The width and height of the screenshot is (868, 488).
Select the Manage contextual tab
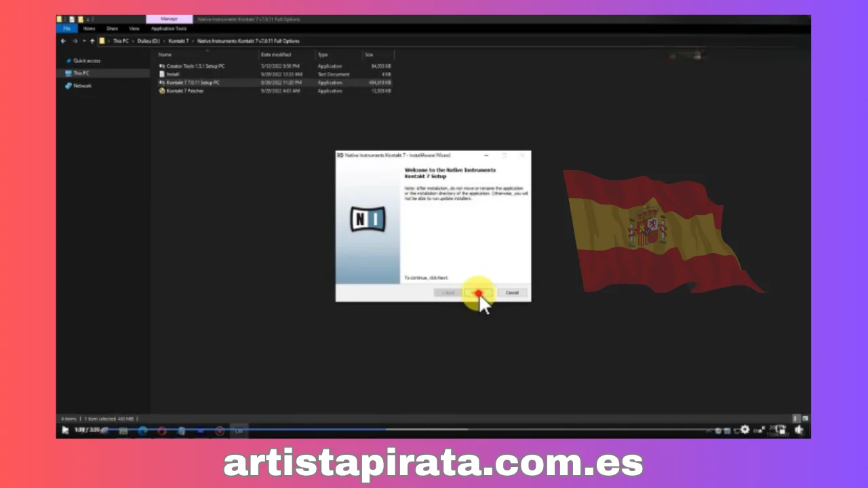click(169, 19)
